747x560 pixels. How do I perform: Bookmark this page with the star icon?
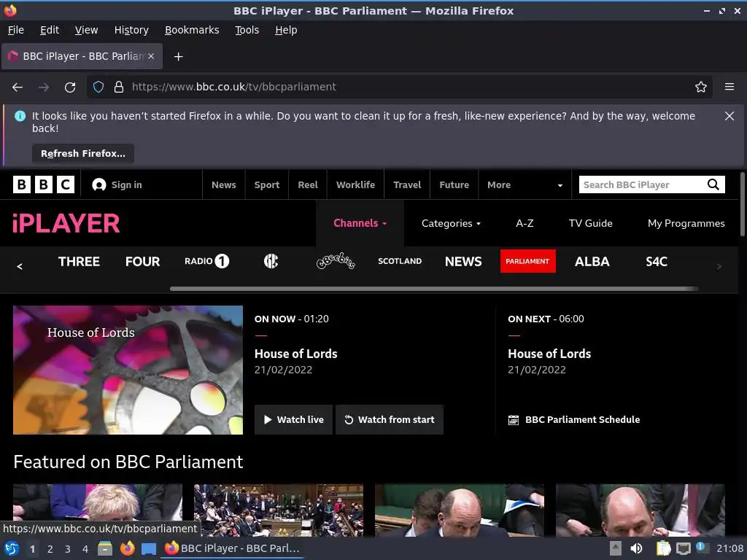(x=701, y=87)
